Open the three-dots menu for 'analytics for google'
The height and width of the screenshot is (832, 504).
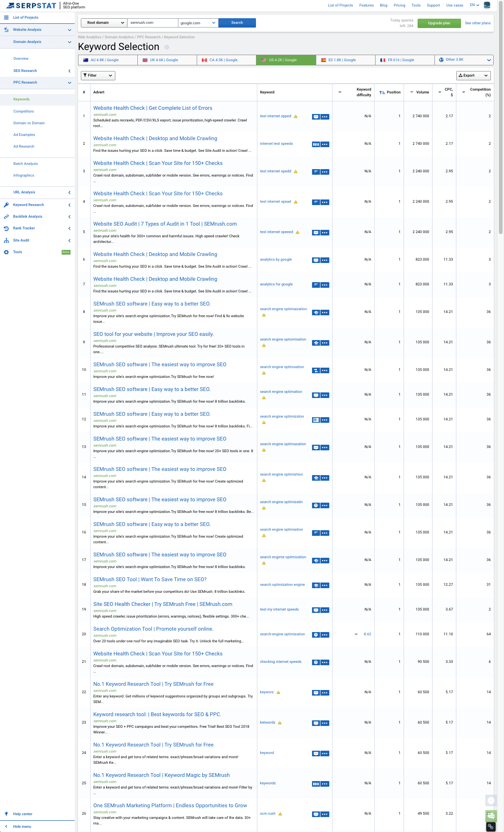(325, 285)
